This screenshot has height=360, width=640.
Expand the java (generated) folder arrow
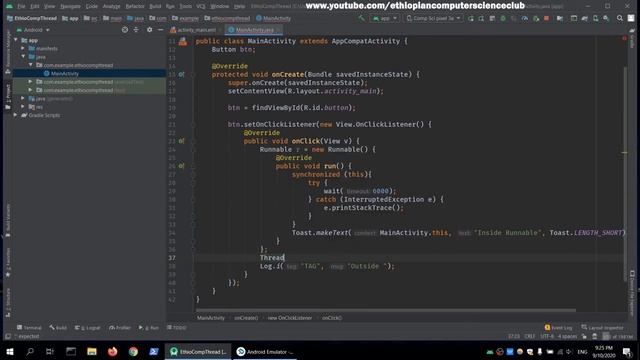23,98
